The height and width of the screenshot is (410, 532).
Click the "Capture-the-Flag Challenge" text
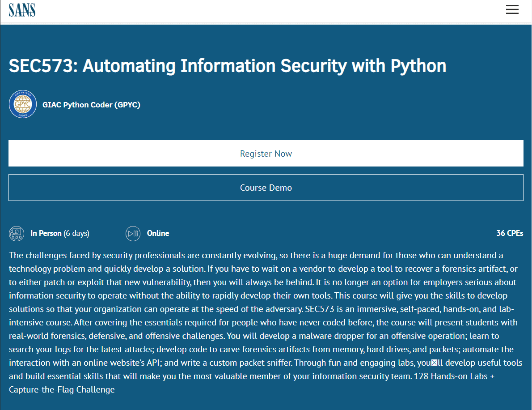pos(62,389)
